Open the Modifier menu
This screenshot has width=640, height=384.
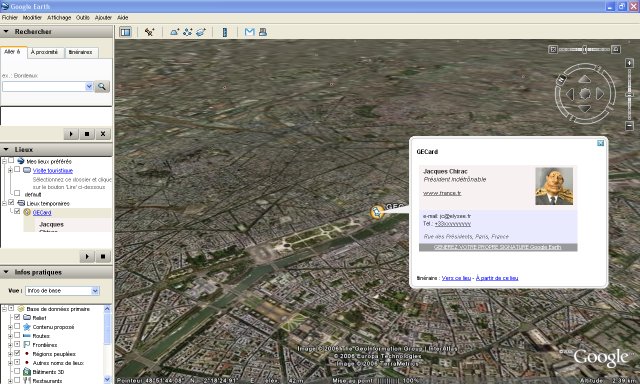(x=32, y=18)
